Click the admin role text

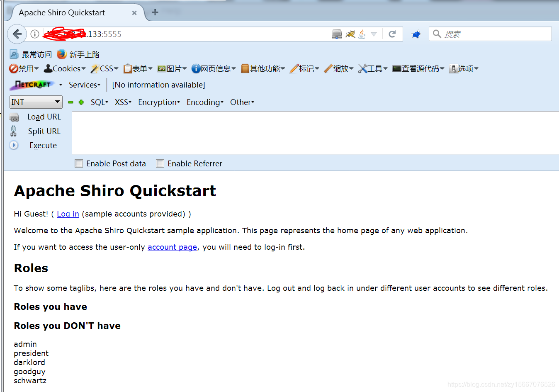(x=25, y=344)
